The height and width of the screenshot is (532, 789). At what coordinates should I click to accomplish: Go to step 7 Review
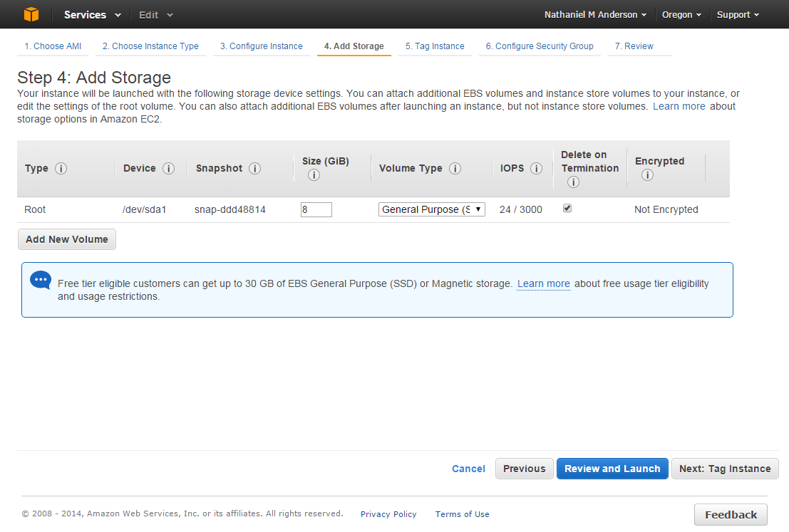634,46
